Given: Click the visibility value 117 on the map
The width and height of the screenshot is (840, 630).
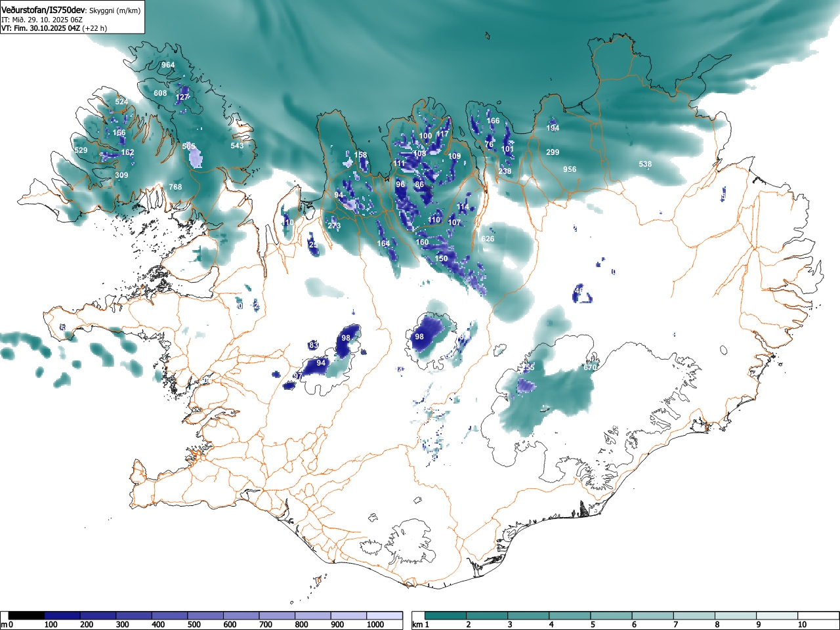Looking at the screenshot, I should click(x=442, y=134).
